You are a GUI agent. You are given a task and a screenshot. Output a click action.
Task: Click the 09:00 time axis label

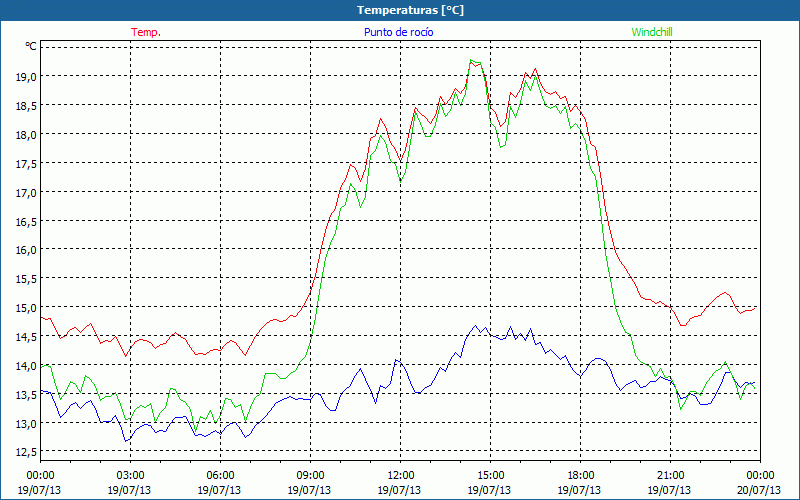(x=310, y=475)
